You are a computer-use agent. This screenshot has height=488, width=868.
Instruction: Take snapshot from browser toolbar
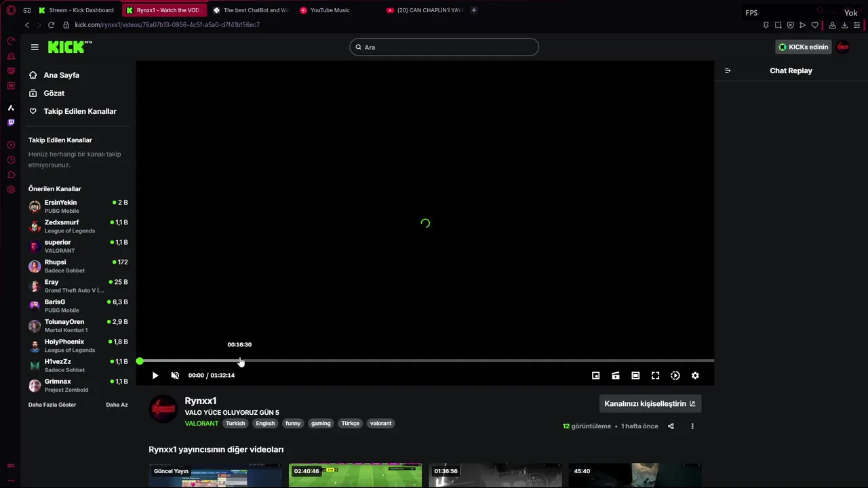778,25
